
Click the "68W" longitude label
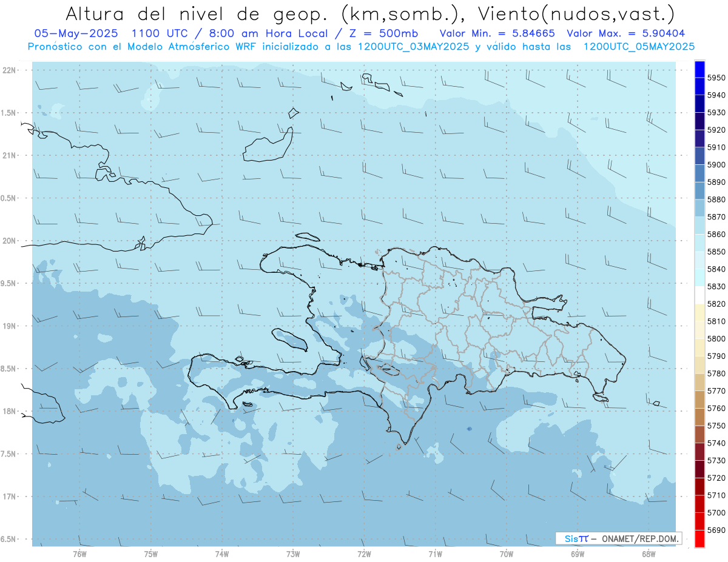pos(649,554)
